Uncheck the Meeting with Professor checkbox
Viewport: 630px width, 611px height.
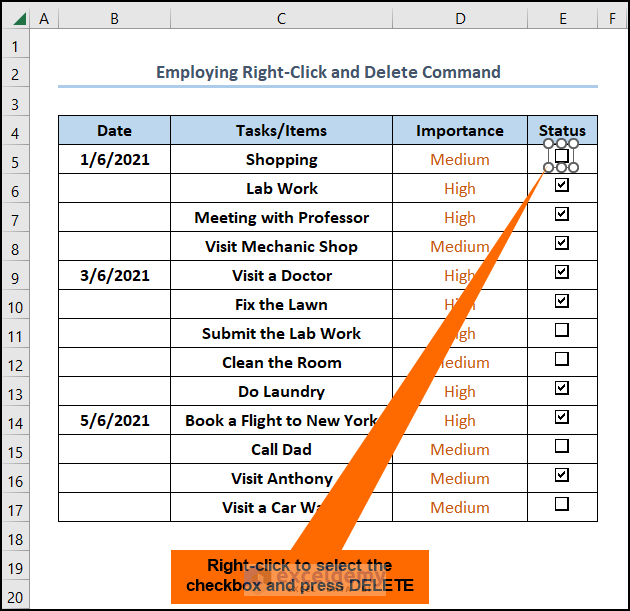pyautogui.click(x=562, y=214)
